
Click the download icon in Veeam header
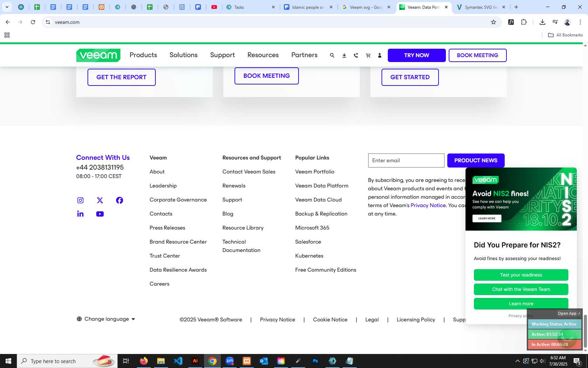tap(344, 55)
